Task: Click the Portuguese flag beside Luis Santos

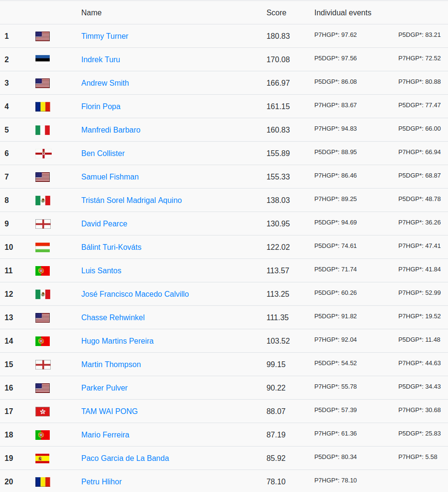Action: pyautogui.click(x=43, y=270)
